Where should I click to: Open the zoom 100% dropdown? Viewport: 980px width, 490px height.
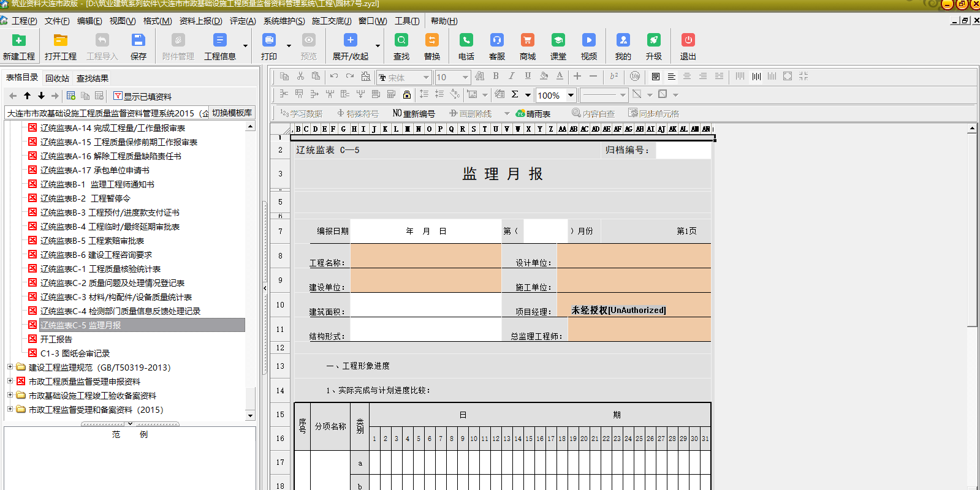click(571, 95)
